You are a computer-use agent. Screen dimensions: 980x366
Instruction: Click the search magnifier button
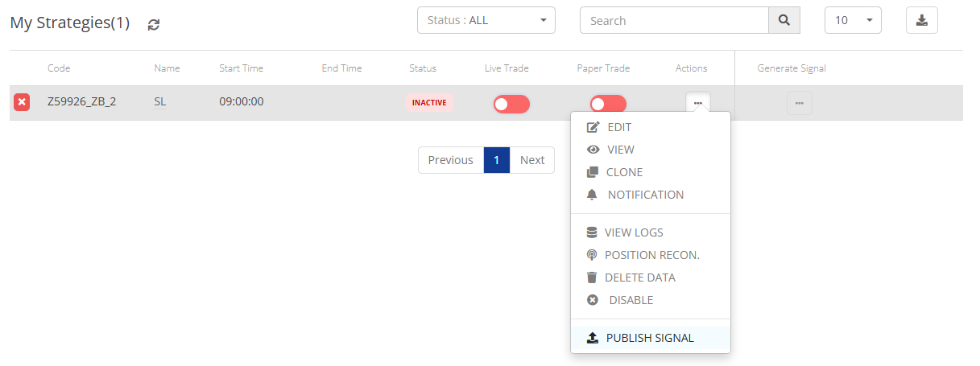pos(784,21)
